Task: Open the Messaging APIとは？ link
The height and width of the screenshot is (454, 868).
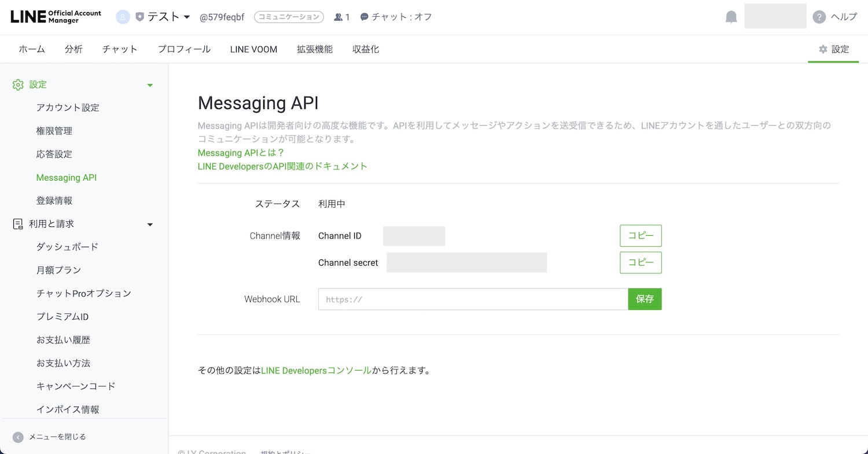Action: (241, 153)
